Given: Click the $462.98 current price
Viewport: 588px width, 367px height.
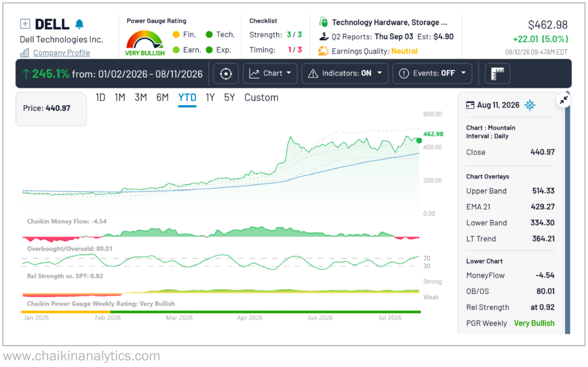Looking at the screenshot, I should tap(547, 25).
